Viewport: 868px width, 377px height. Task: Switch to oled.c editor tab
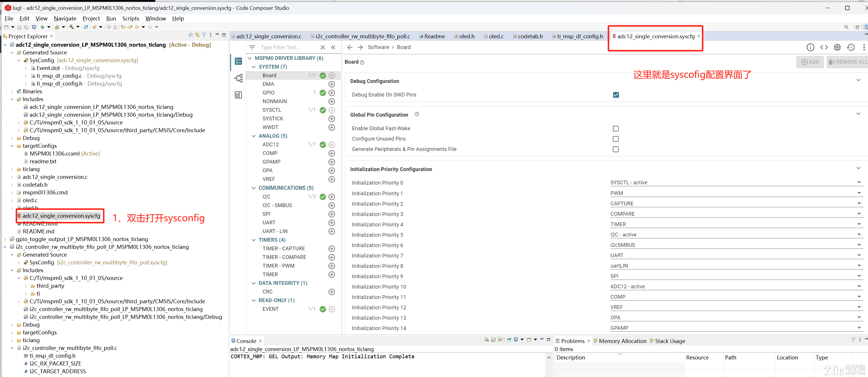click(494, 36)
